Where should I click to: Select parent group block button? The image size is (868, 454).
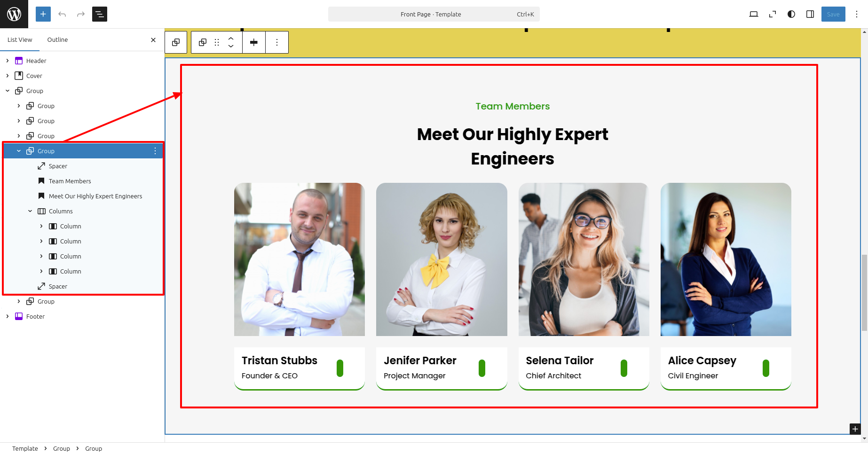(x=176, y=42)
